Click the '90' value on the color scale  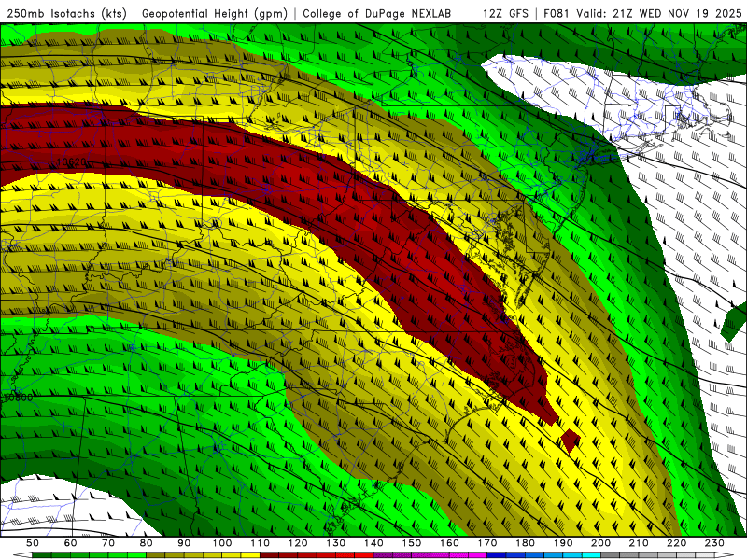pos(184,543)
